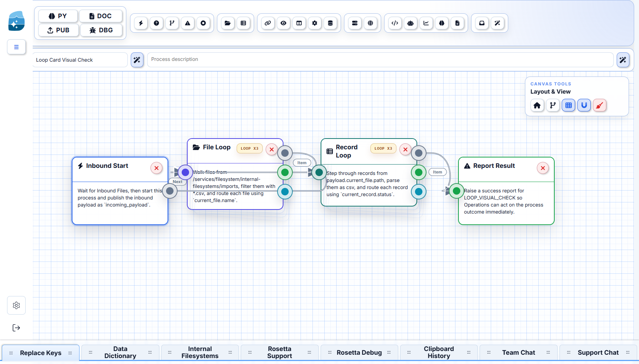Click the LOOP X3 badge on File Loop
Image resolution: width=639 pixels, height=364 pixels.
pos(250,149)
